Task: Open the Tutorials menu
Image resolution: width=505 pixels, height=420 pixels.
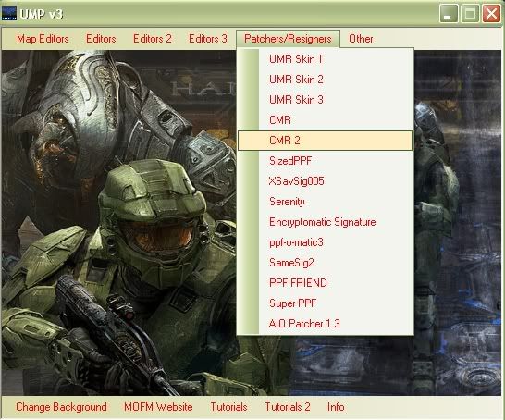Action: 228,407
